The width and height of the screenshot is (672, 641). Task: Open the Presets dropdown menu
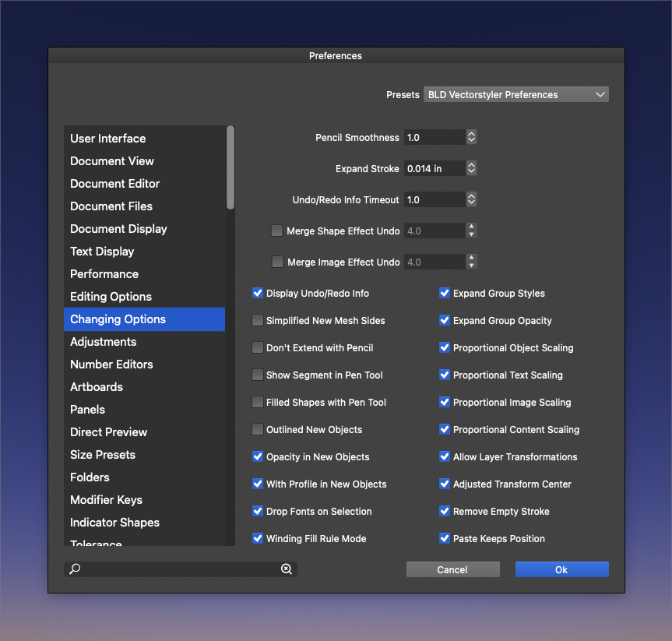click(x=516, y=94)
